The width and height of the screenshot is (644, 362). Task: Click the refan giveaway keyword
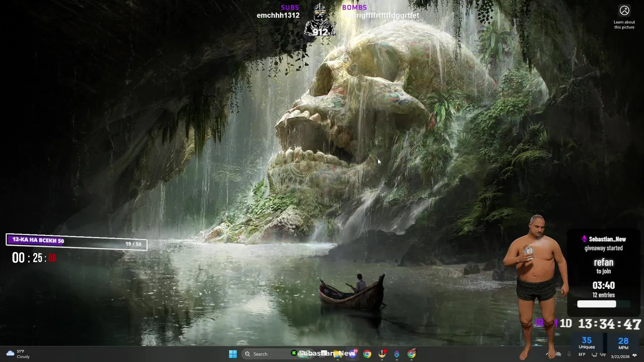click(604, 262)
